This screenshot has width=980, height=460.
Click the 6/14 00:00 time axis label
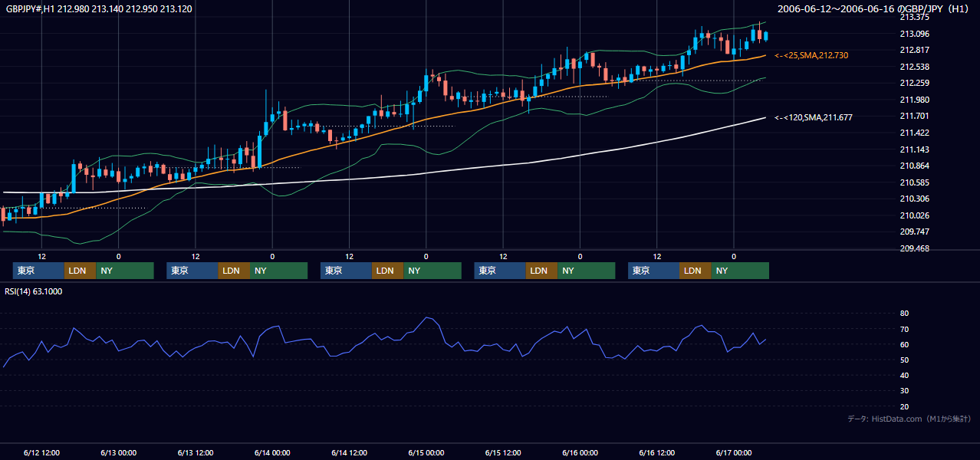click(272, 452)
